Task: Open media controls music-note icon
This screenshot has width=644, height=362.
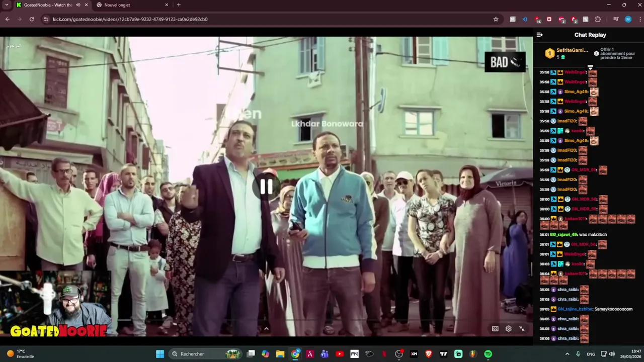Action: [x=616, y=19]
